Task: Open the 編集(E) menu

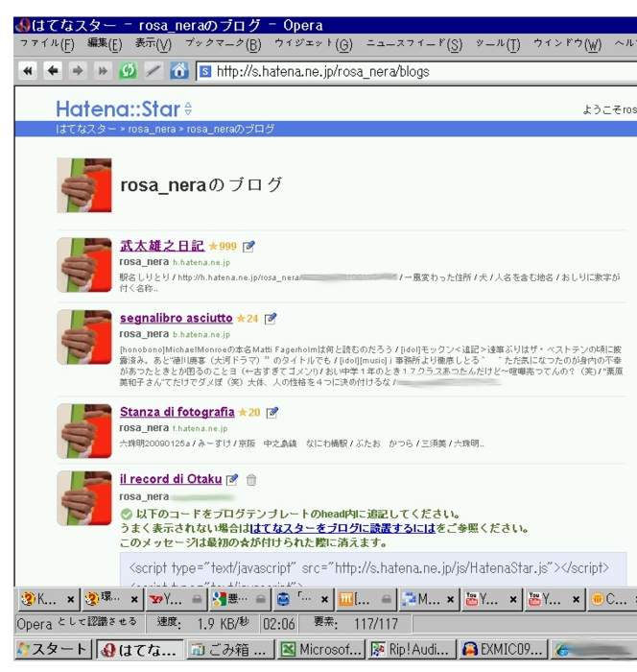Action: coord(105,44)
